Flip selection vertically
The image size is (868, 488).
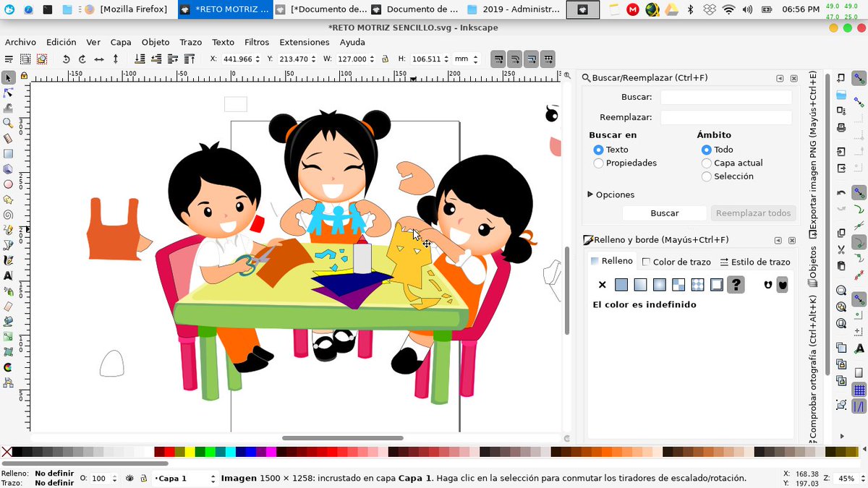click(116, 59)
